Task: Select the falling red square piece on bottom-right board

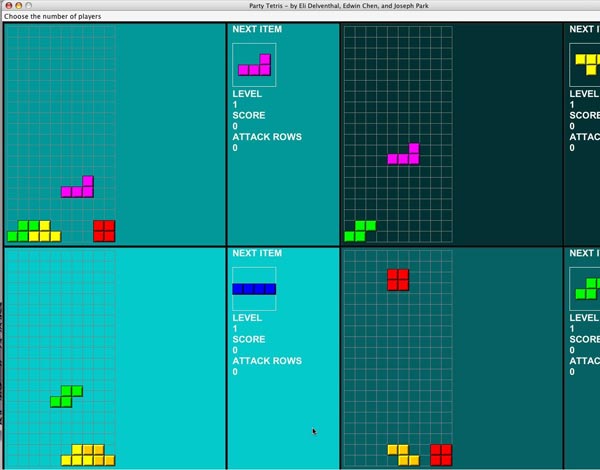Action: click(x=398, y=280)
